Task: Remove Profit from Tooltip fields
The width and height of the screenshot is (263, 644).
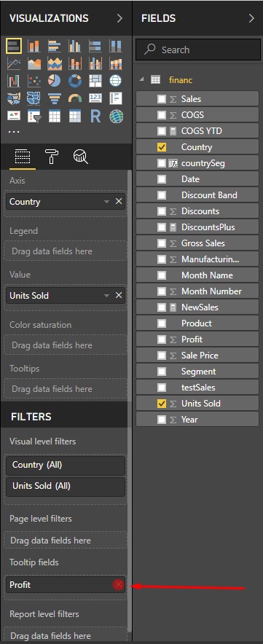Action: [118, 585]
